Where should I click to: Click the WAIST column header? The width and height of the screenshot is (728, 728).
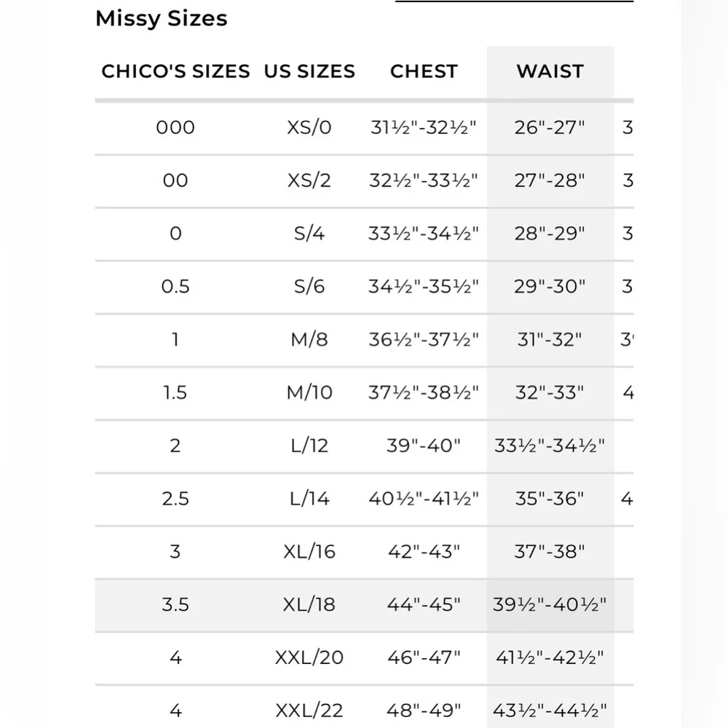tap(550, 71)
